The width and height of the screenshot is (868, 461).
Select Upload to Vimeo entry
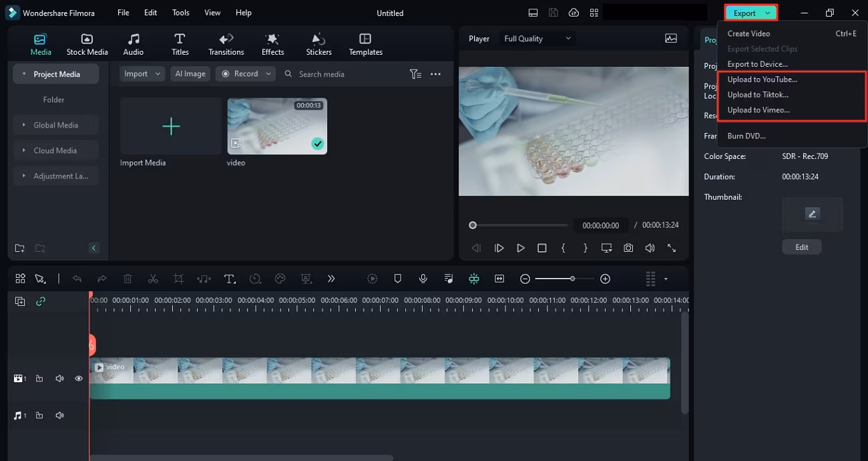click(758, 110)
